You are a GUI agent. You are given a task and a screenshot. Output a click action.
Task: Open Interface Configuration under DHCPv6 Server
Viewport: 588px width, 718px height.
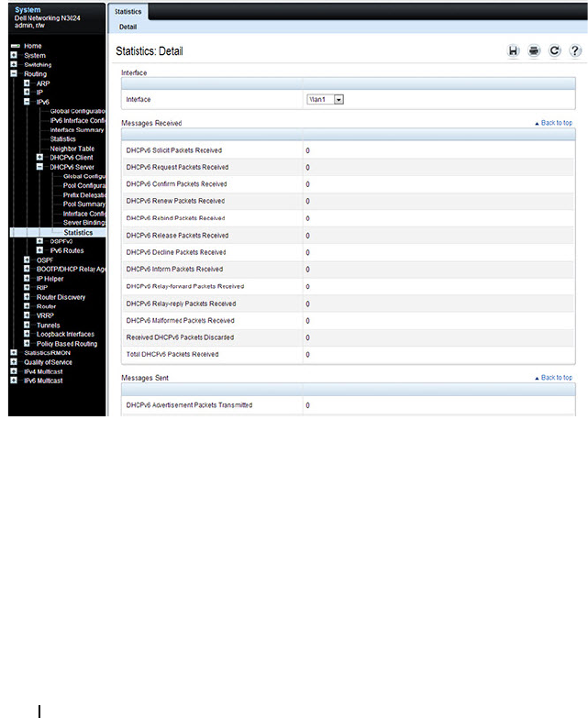(x=84, y=214)
